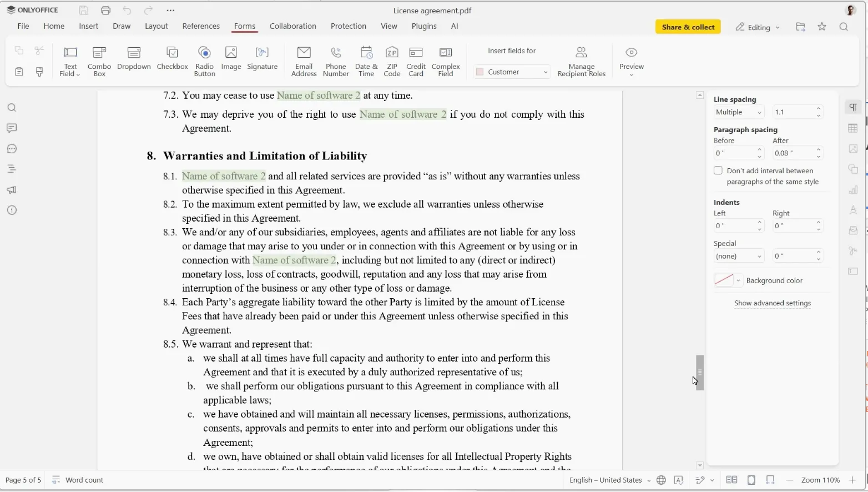868x492 pixels.
Task: Switch to the Home tab
Action: coord(54,26)
